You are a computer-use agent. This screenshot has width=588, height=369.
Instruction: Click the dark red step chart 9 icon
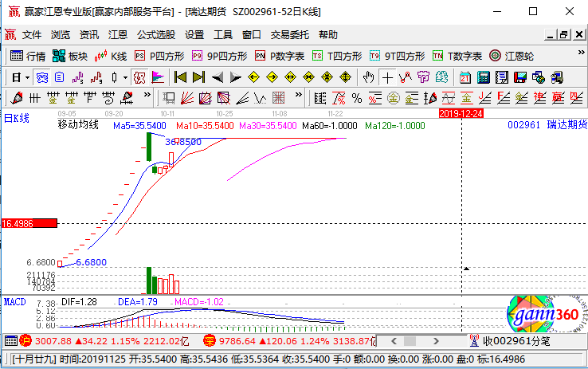tap(96, 77)
